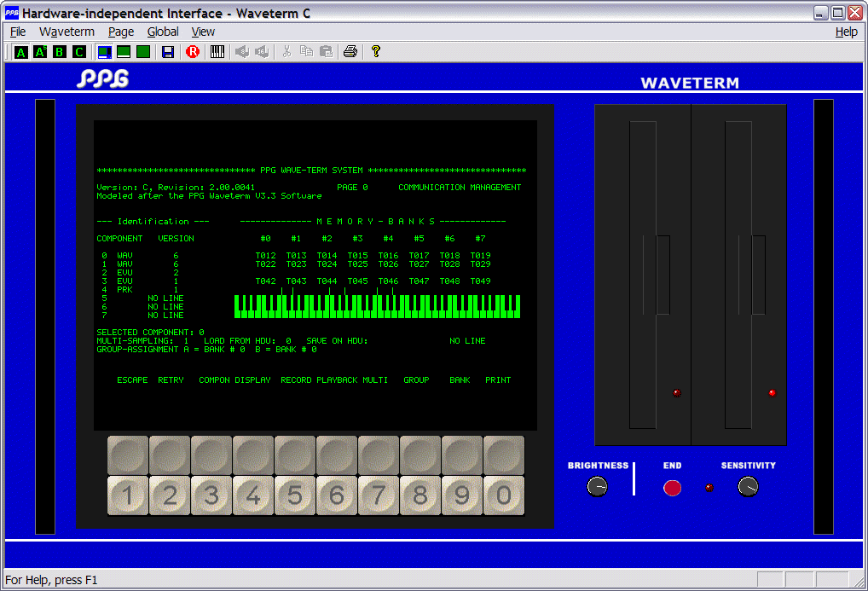
Task: Open the Help menu
Action: [847, 32]
